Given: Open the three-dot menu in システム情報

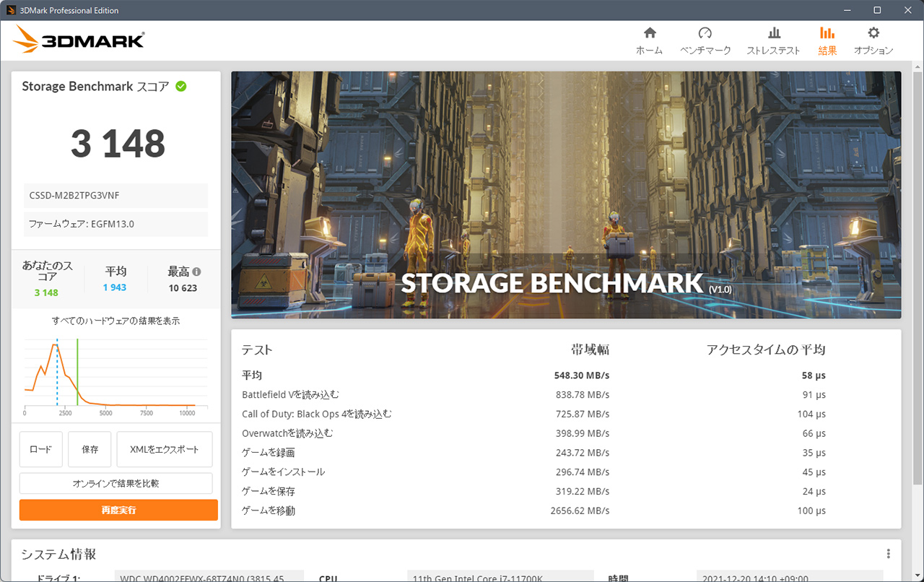Looking at the screenshot, I should point(889,554).
